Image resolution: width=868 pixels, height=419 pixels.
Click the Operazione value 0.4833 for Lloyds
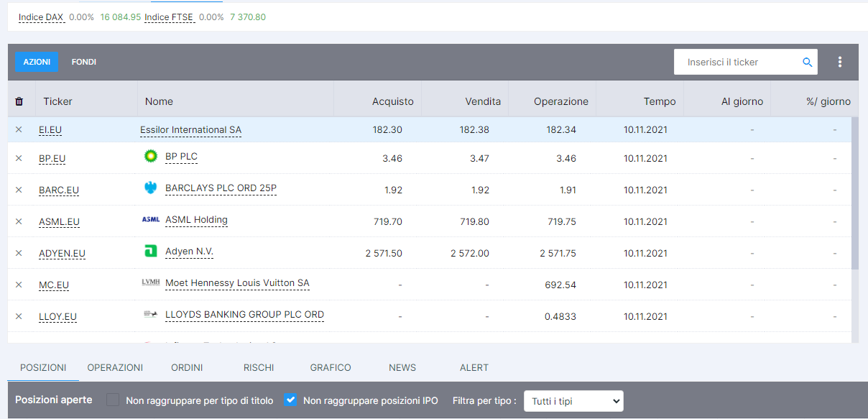[x=560, y=317]
